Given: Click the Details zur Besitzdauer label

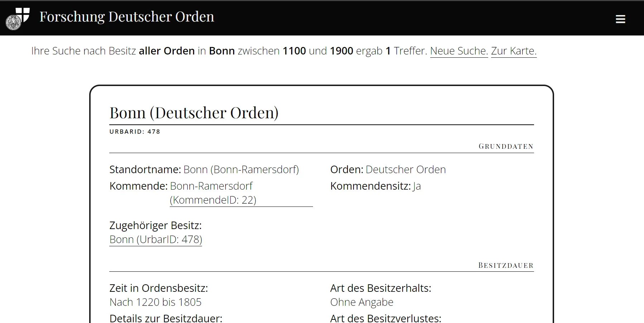Looking at the screenshot, I should 166,318.
